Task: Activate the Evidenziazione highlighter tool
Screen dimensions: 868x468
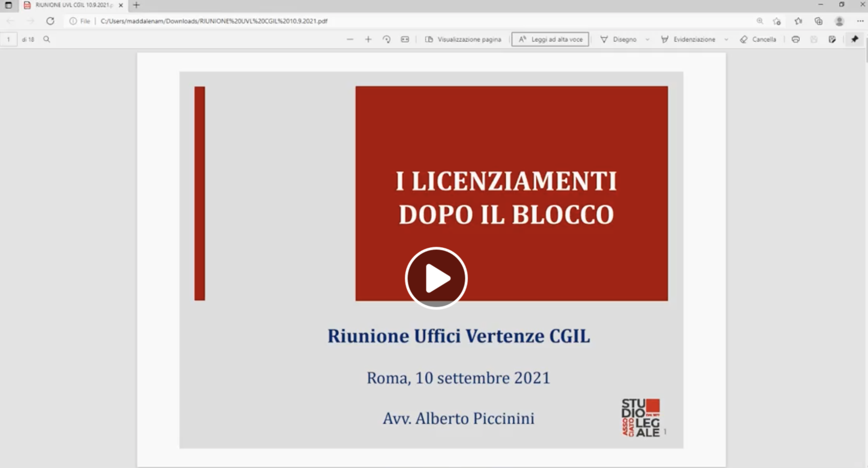Action: coord(688,39)
